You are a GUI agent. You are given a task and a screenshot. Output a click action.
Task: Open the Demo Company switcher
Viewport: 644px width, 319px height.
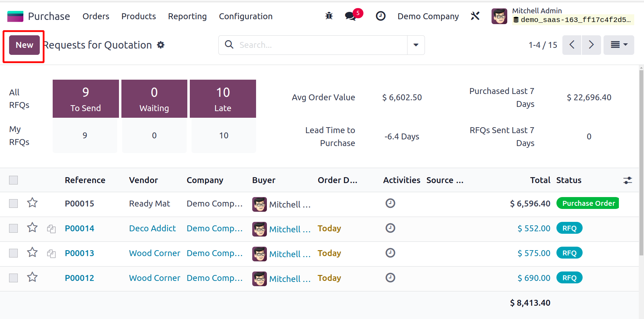[428, 16]
